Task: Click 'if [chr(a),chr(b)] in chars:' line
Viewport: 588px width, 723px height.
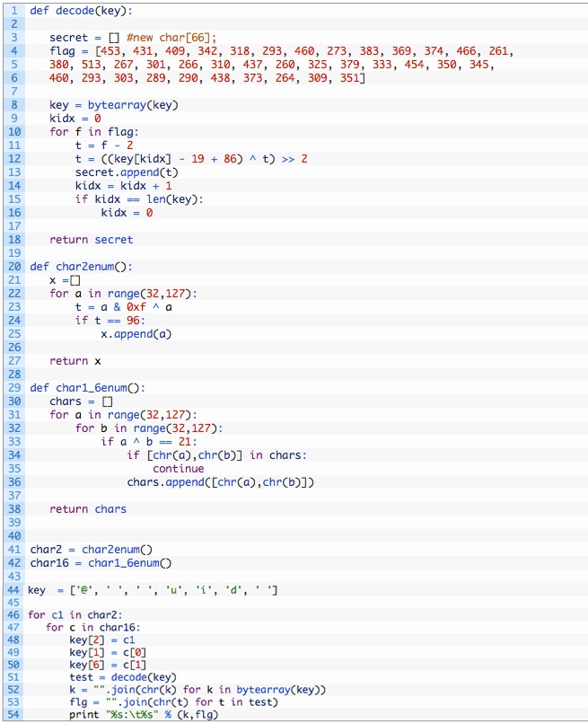Action: [x=216, y=455]
